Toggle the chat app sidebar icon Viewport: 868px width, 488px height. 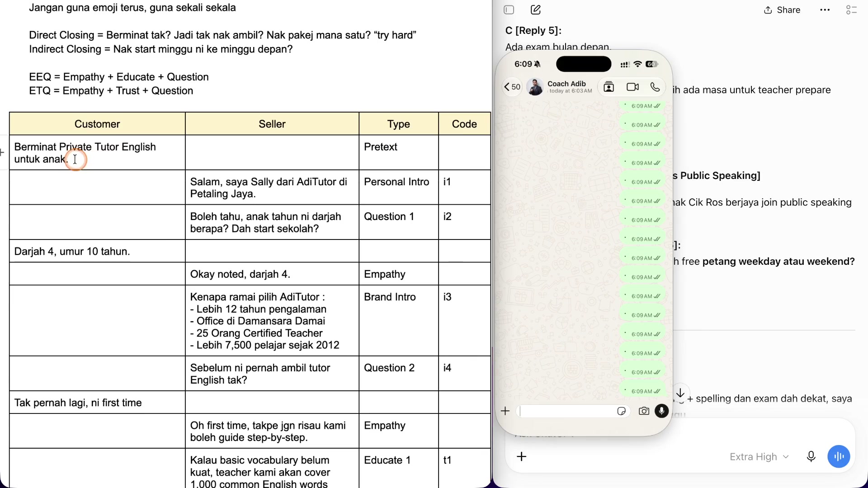point(509,10)
